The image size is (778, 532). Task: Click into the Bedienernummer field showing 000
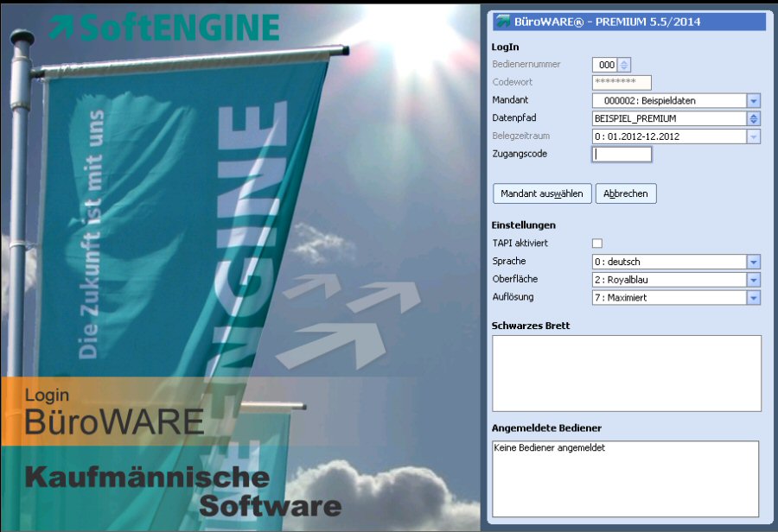605,65
